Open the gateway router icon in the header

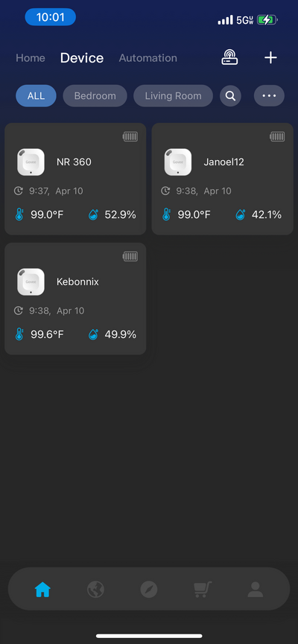coord(229,57)
